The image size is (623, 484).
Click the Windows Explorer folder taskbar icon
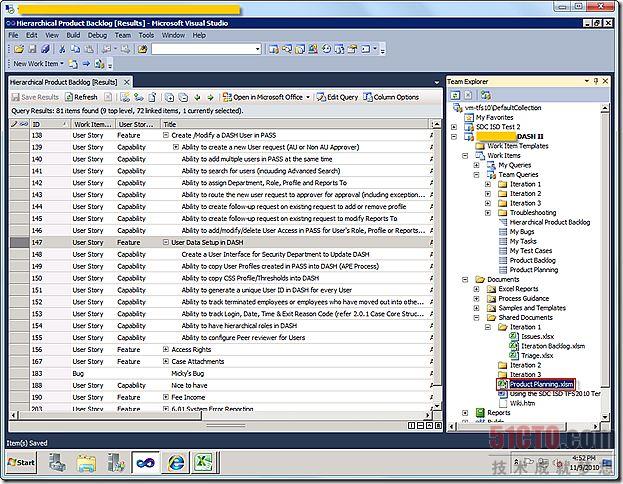pos(86,463)
